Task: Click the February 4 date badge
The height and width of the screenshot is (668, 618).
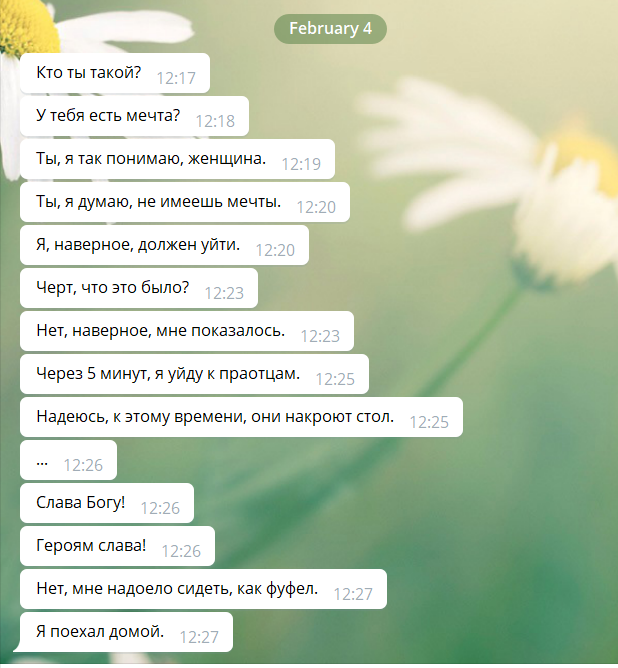Action: click(x=330, y=29)
